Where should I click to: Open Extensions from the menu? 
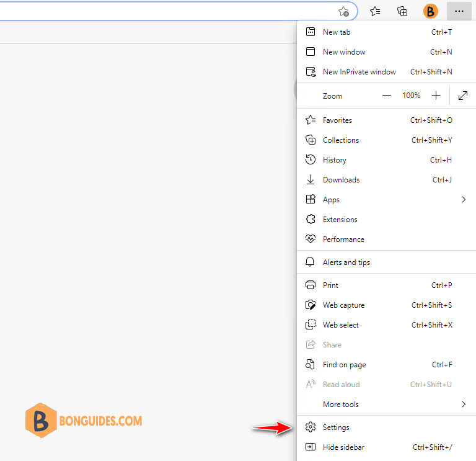coord(386,220)
